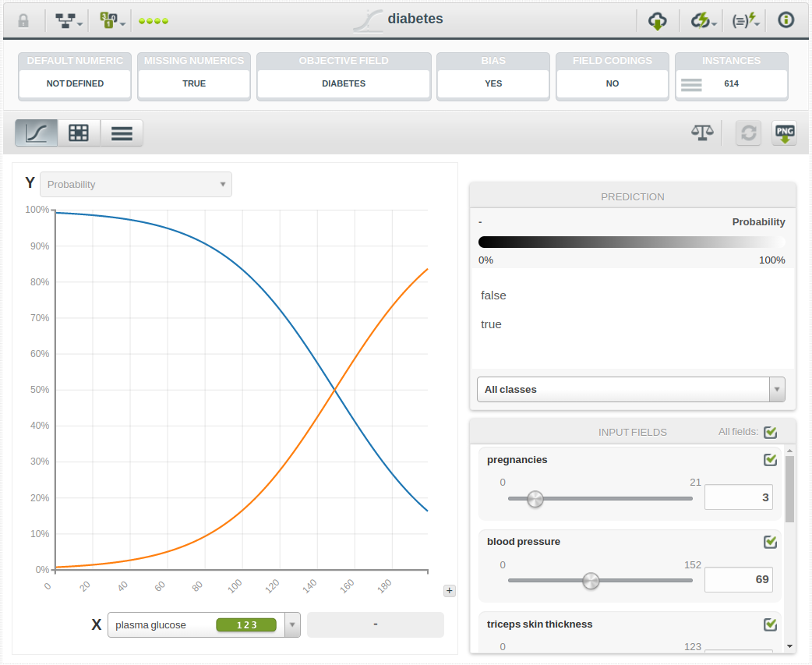Export the chart as PNG

click(x=784, y=133)
